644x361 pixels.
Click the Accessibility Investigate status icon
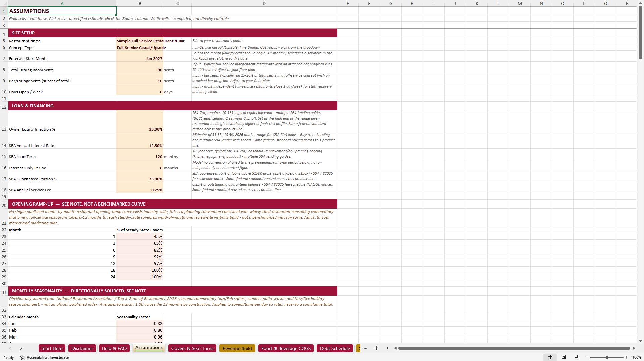pyautogui.click(x=45, y=357)
